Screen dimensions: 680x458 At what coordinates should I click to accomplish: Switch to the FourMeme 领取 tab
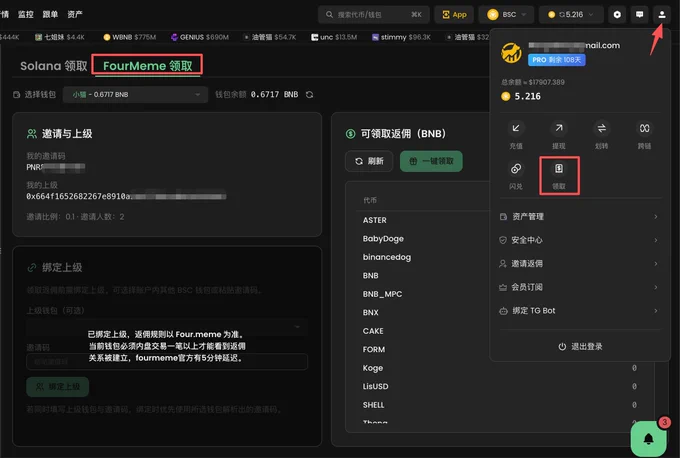tap(147, 66)
